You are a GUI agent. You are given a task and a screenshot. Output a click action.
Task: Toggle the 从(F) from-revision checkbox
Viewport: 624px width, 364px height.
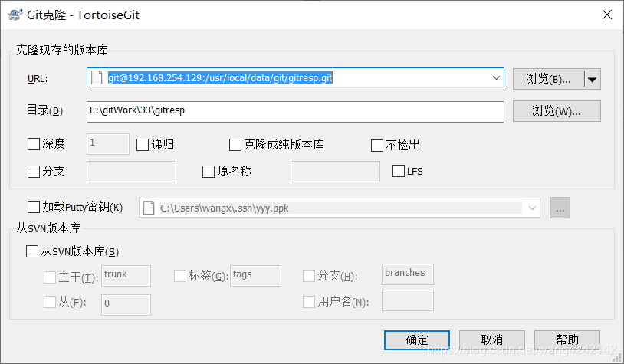50,302
